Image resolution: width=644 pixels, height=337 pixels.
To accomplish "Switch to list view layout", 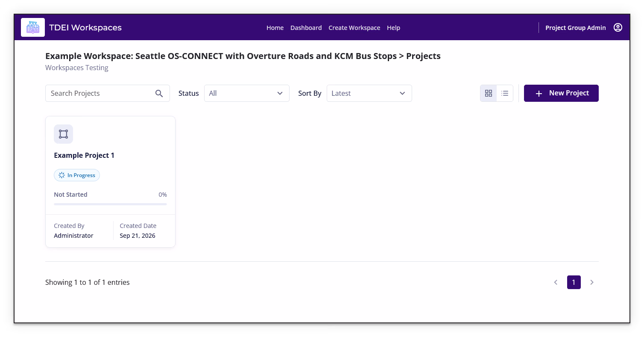I will (505, 93).
